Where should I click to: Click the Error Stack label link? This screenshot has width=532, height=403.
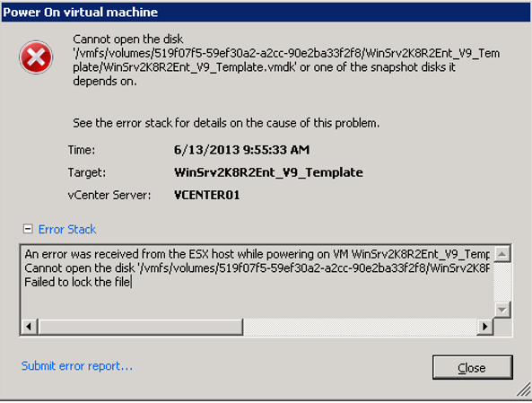coord(67,230)
